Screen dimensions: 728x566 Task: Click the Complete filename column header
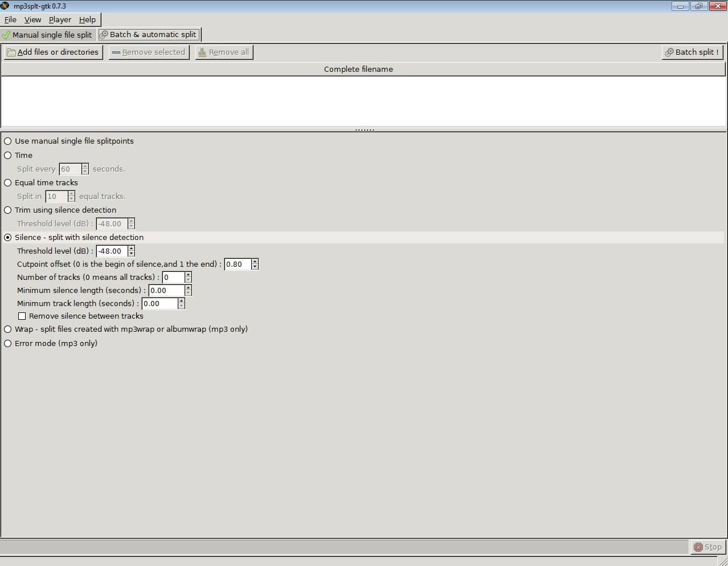pos(363,69)
